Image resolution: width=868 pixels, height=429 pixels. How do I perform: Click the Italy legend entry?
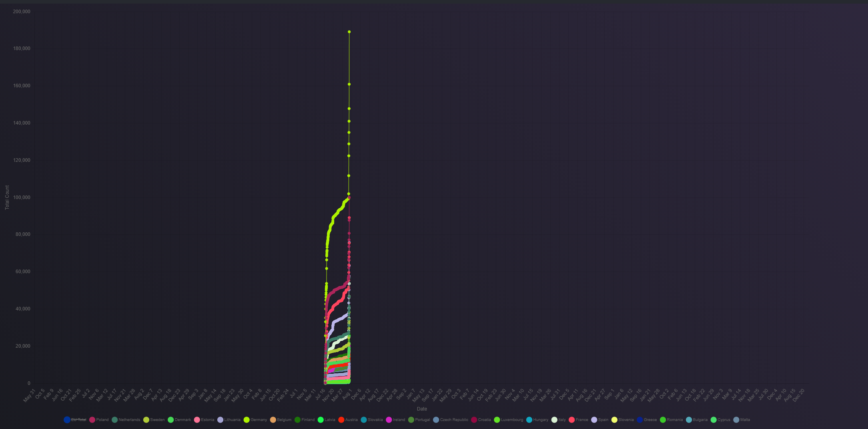559,420
